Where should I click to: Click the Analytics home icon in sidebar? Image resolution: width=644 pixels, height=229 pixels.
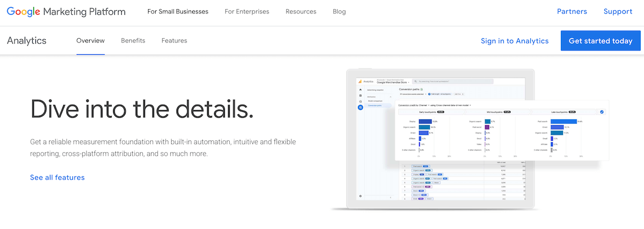360,89
